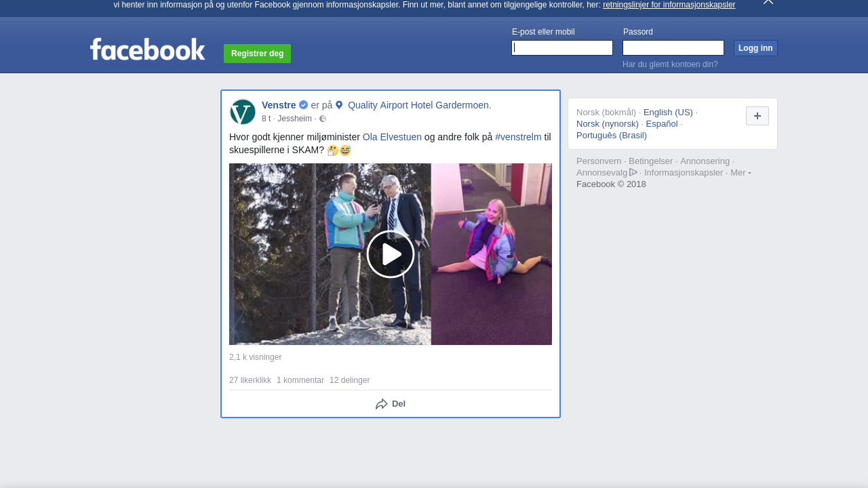The width and height of the screenshot is (868, 488).
Task: Click '1 kommentar' count
Action: 300,380
